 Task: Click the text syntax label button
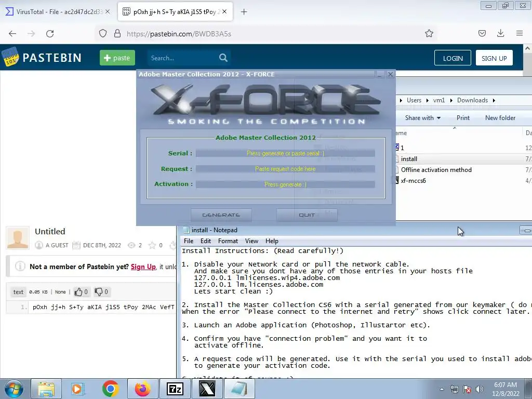[18, 292]
